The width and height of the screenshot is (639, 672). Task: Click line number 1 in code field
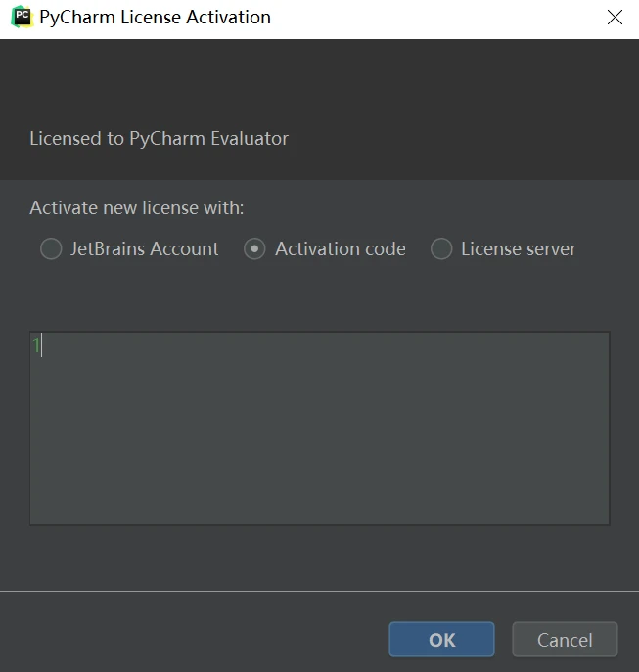(x=35, y=345)
